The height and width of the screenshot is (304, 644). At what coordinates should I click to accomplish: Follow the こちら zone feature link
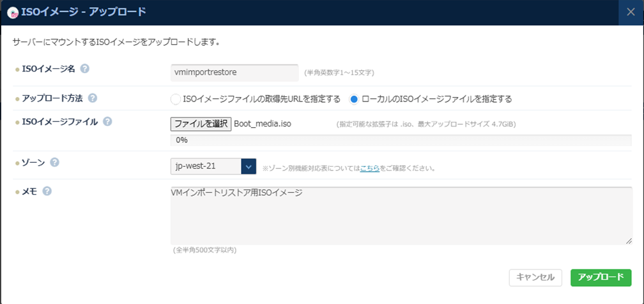(369, 169)
